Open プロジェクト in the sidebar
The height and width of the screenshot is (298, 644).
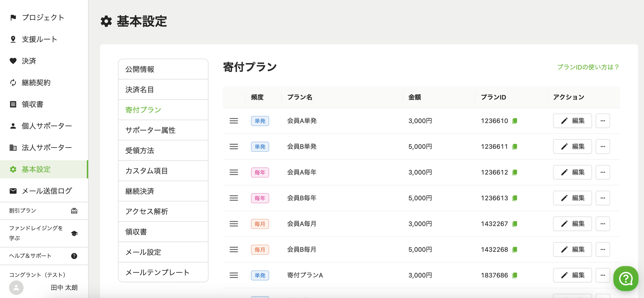pos(43,18)
